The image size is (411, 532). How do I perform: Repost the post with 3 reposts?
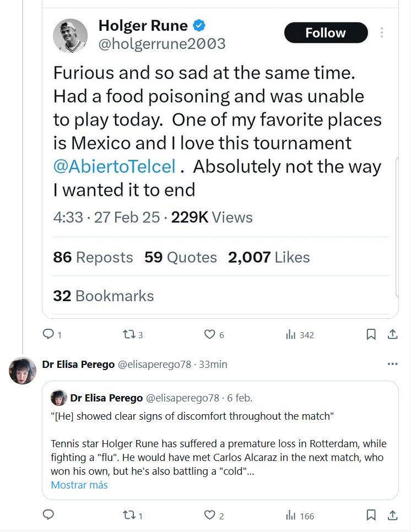coord(128,334)
